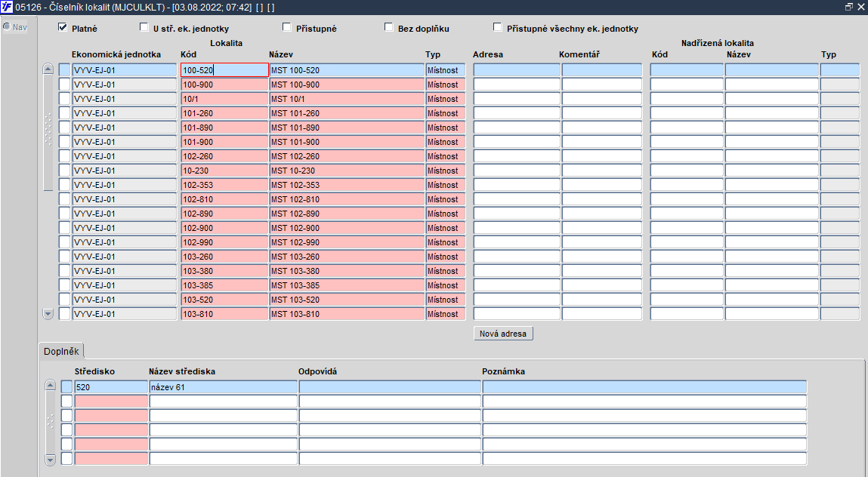Tick the Přístupné checkbox
This screenshot has width=868, height=477.
(286, 27)
